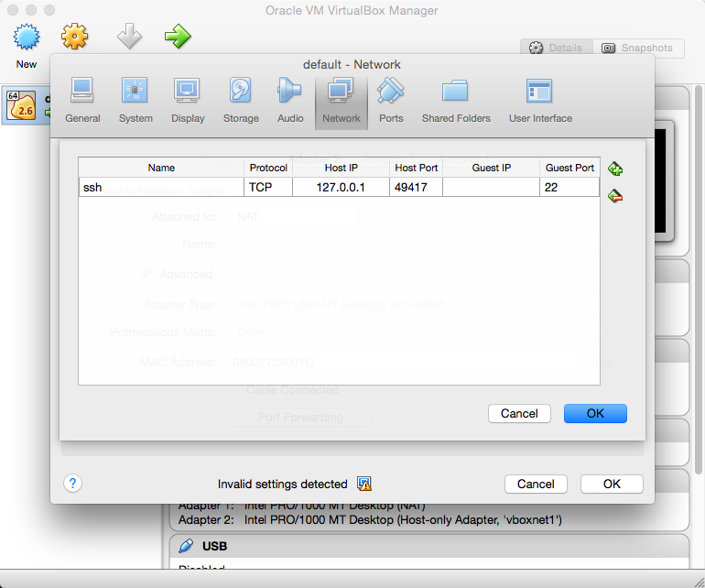705x588 pixels.
Task: Remove the selected port forwarding rule
Action: click(x=615, y=196)
